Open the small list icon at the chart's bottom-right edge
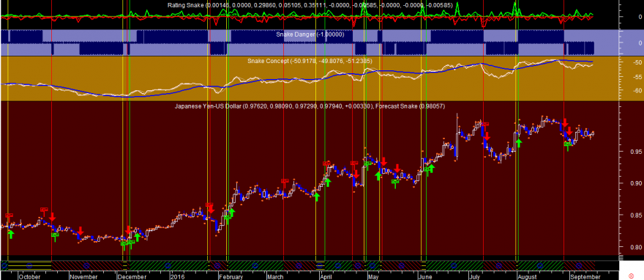 (x=622, y=258)
